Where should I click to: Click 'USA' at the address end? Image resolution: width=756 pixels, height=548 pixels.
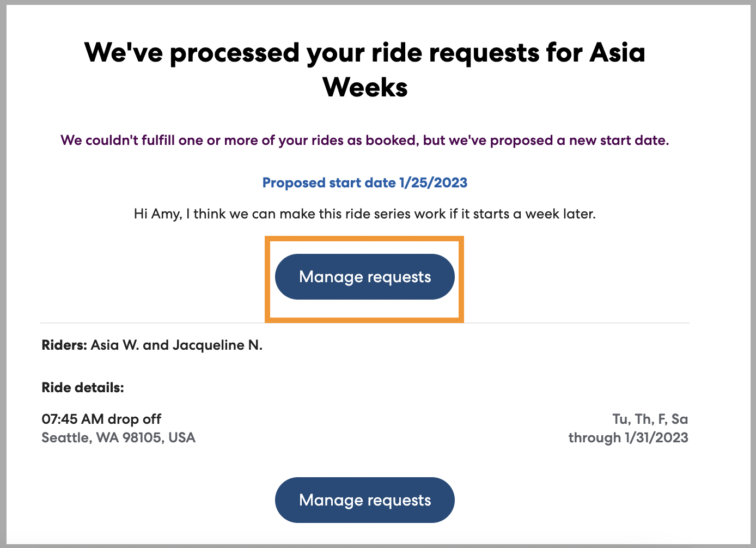[x=182, y=437]
